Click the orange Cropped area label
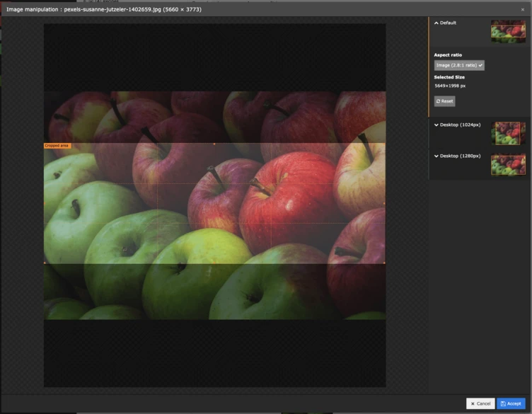Viewport: 532px width, 414px height. coord(57,146)
